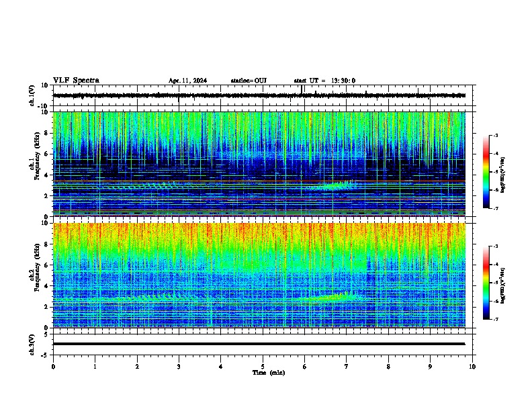The image size is (532, 411).
Task: Click the "-3" tick on ch.2 colorbar
Action: [495, 246]
